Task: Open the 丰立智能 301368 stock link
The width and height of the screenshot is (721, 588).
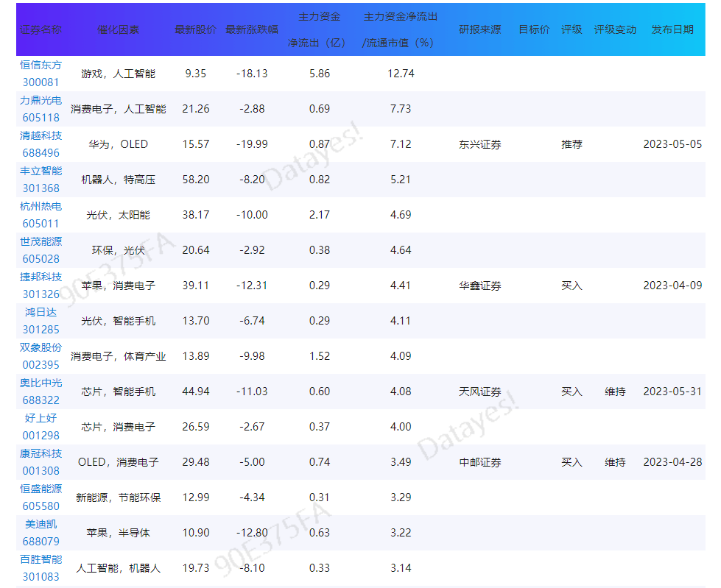Action: pos(41,180)
